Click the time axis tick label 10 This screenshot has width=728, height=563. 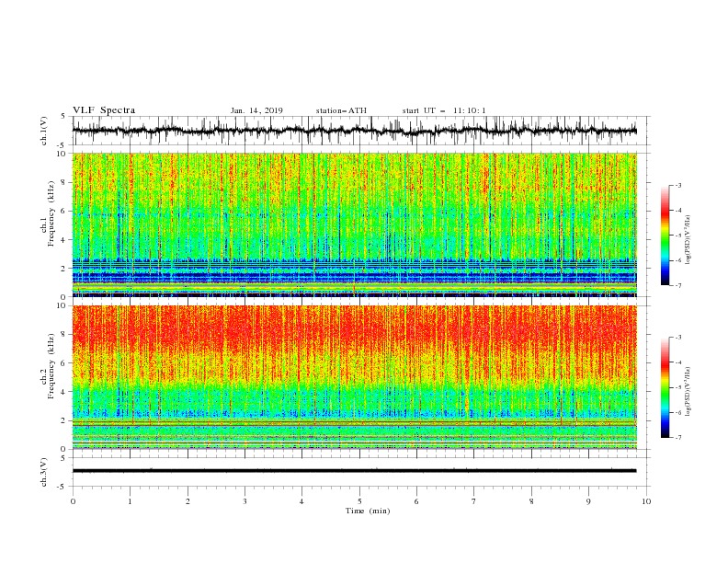pos(646,501)
